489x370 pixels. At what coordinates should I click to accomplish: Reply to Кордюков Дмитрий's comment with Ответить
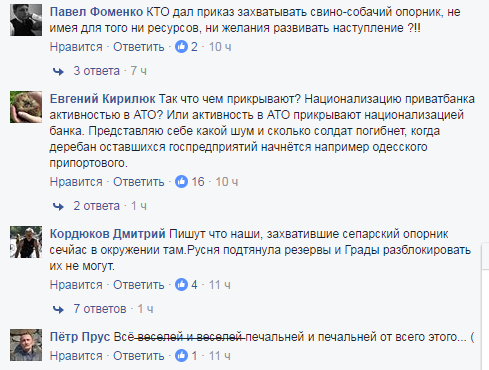click(139, 285)
